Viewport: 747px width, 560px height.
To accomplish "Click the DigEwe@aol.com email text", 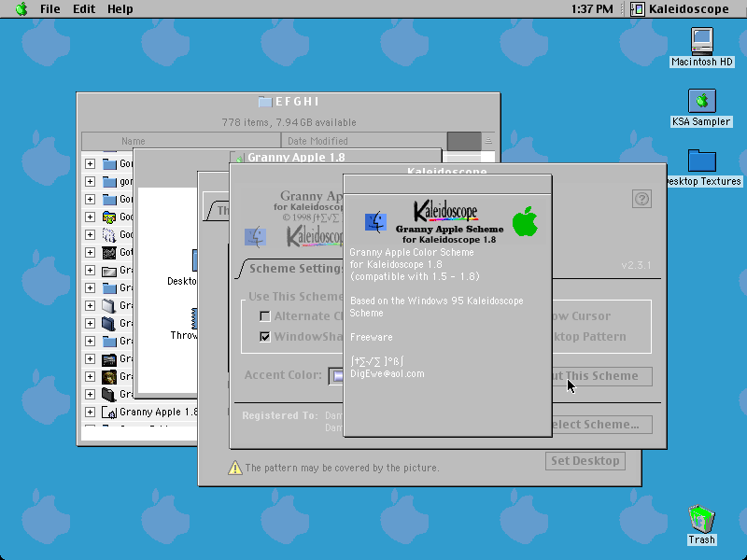I will click(x=387, y=374).
